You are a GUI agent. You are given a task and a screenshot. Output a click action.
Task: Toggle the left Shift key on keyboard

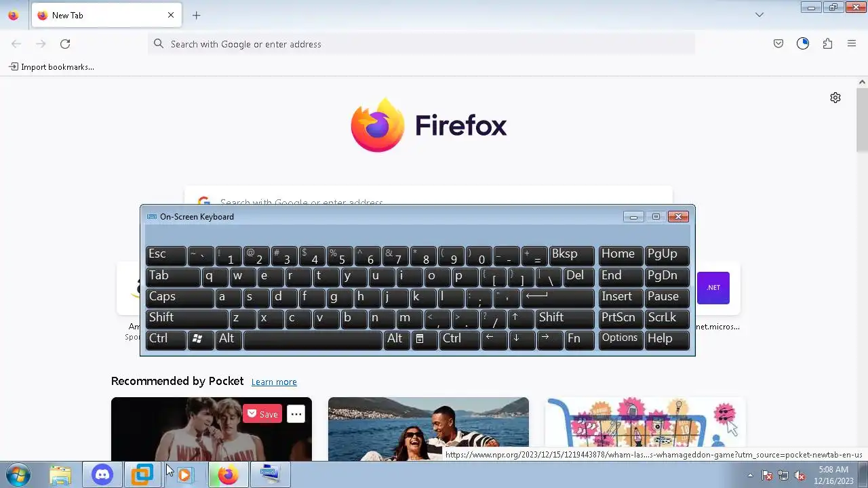pyautogui.click(x=186, y=319)
